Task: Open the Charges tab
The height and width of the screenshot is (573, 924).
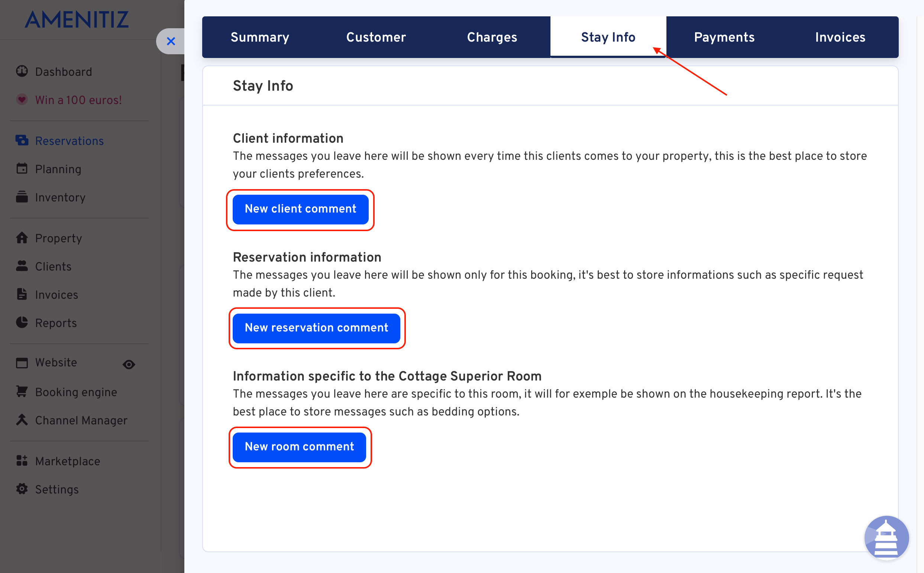Action: point(492,37)
